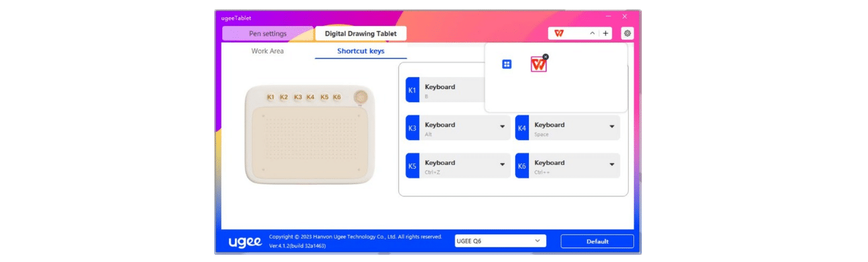The image size is (868, 262).
Task: Open the UGEE Q6 device selector
Action: [500, 241]
